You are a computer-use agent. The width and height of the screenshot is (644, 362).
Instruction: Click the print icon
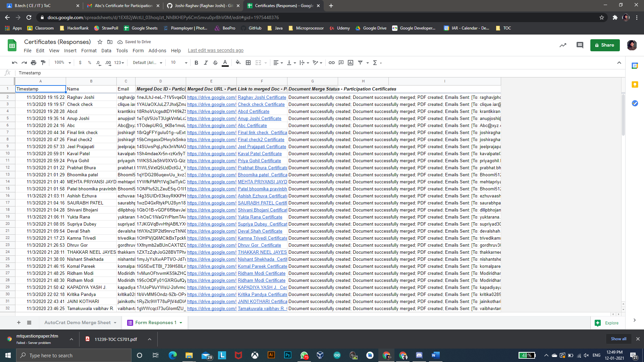click(34, 63)
